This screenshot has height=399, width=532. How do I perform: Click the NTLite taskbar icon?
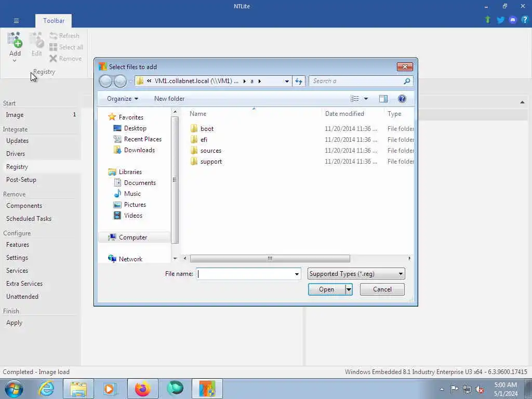coord(207,389)
